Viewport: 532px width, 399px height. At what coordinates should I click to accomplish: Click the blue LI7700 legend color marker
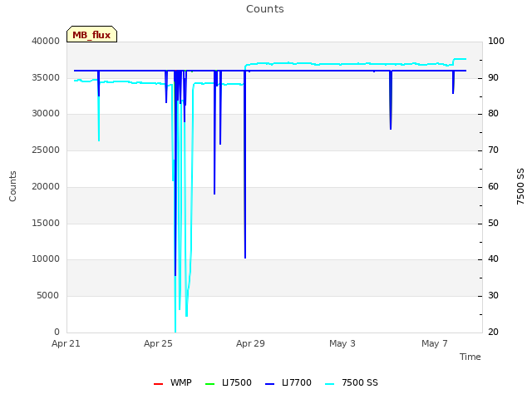269,384
